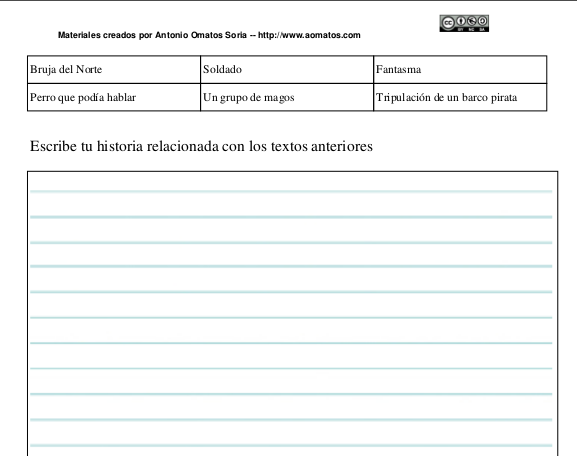The image size is (577, 456).
Task: Select the 'Soldado' table cell
Action: (x=287, y=70)
